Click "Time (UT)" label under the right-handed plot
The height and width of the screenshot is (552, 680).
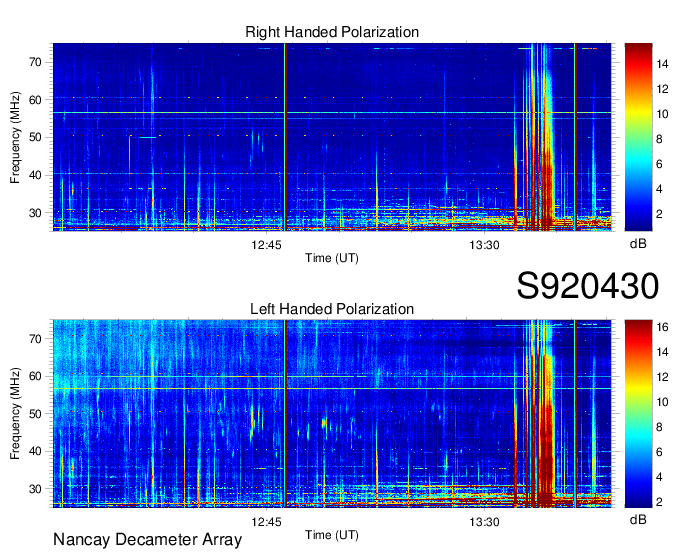coord(332,258)
